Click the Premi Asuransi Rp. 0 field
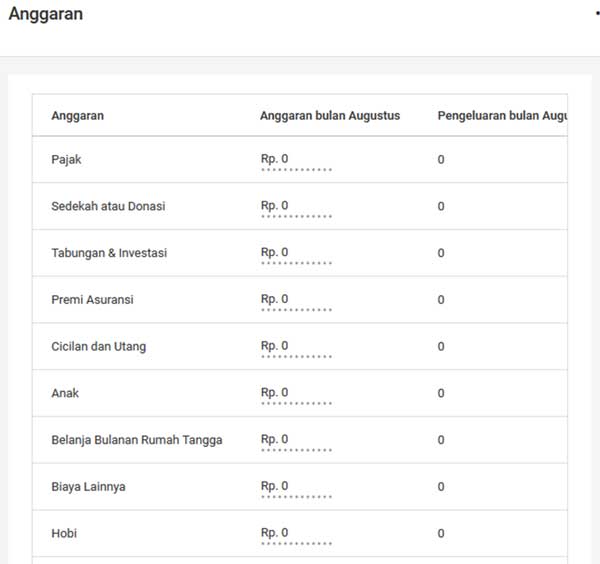This screenshot has height=564, width=600. (275, 299)
